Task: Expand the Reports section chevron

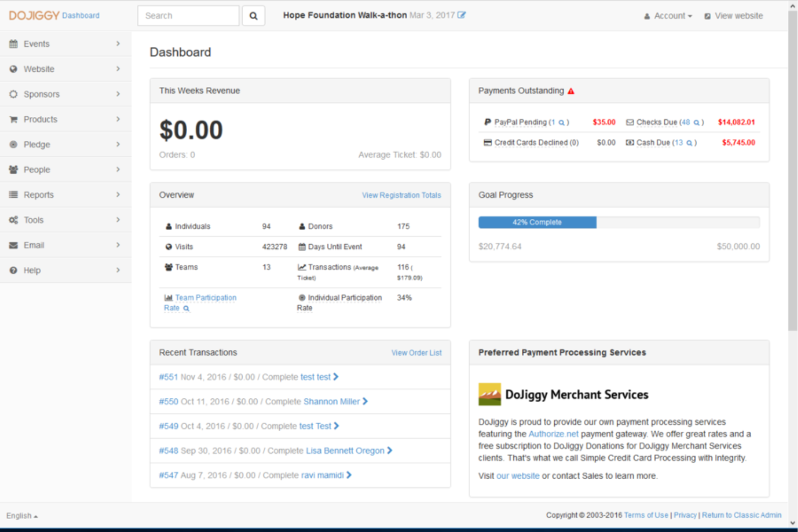Action: click(x=118, y=195)
